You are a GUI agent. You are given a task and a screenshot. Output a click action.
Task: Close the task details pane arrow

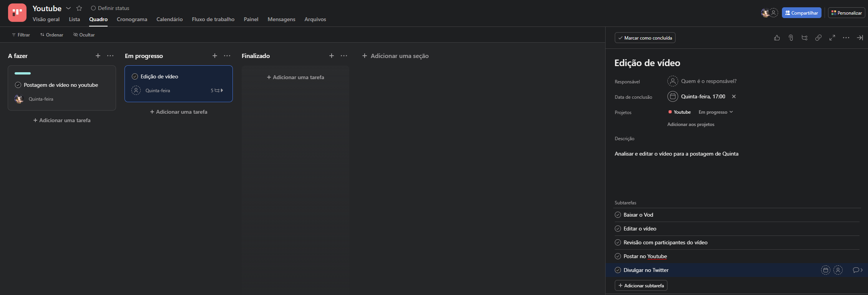pos(860,38)
